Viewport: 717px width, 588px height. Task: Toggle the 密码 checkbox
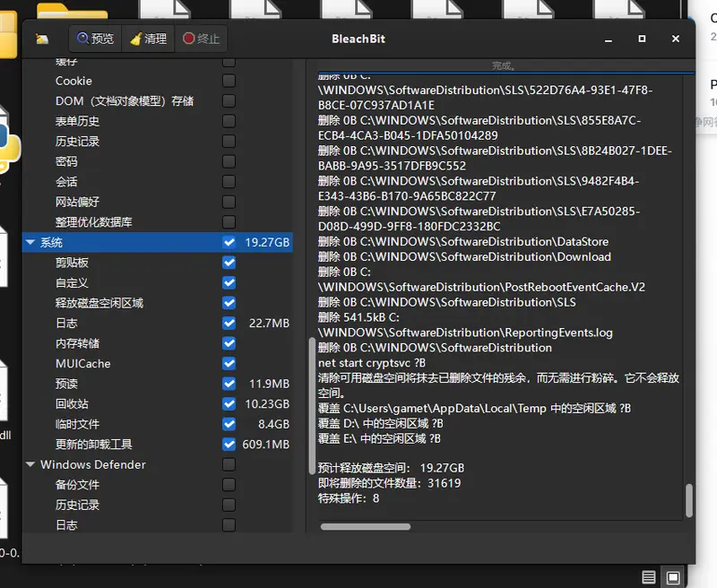(229, 161)
